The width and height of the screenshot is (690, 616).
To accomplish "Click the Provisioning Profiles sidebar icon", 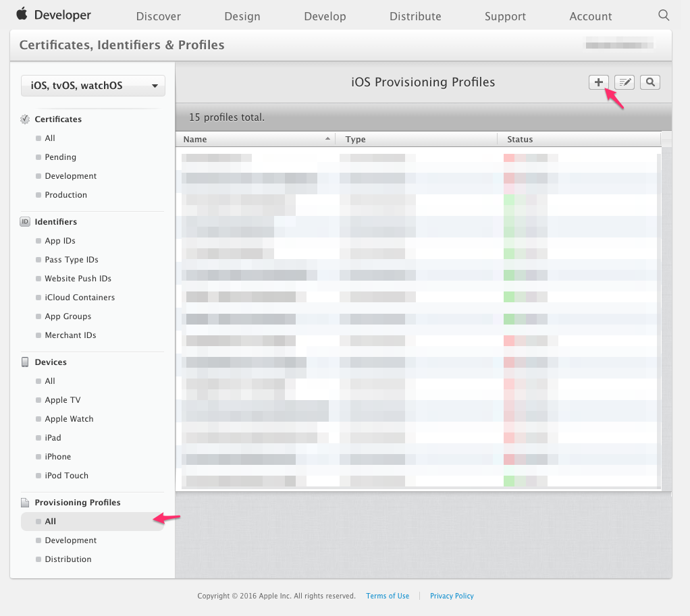I will pyautogui.click(x=24, y=502).
